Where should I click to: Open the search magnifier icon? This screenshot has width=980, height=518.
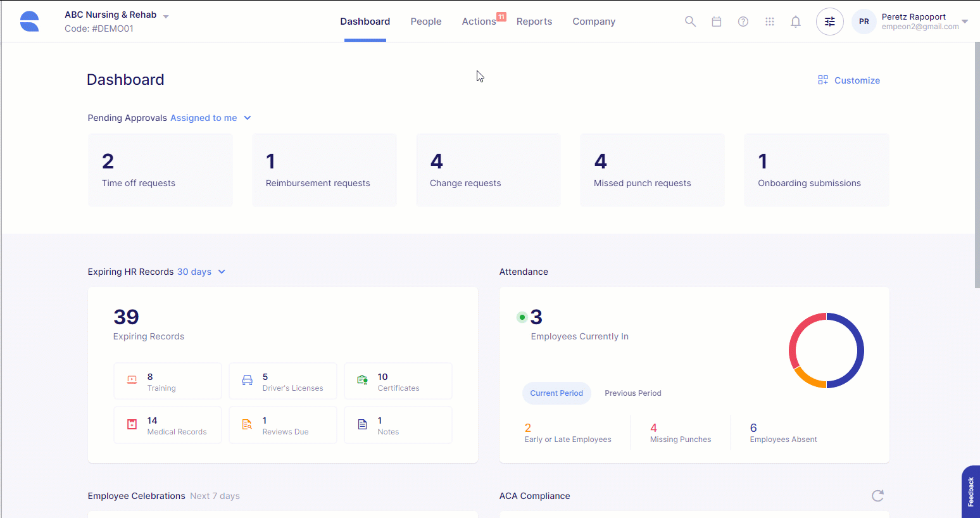(x=690, y=22)
